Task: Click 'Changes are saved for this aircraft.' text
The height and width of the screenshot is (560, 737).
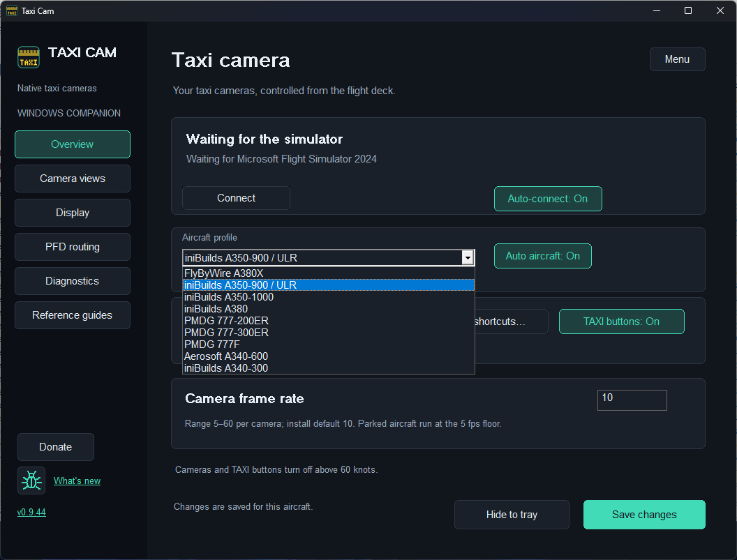Action: click(x=243, y=506)
